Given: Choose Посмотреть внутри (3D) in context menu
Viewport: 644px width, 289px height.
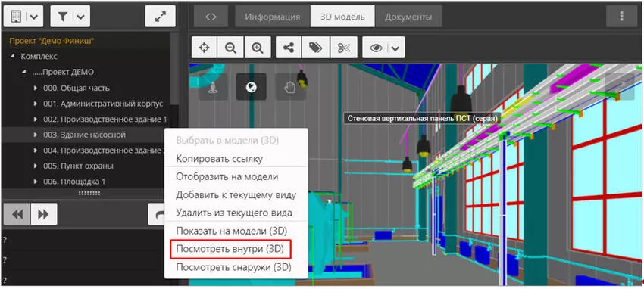Looking at the screenshot, I should 230,249.
